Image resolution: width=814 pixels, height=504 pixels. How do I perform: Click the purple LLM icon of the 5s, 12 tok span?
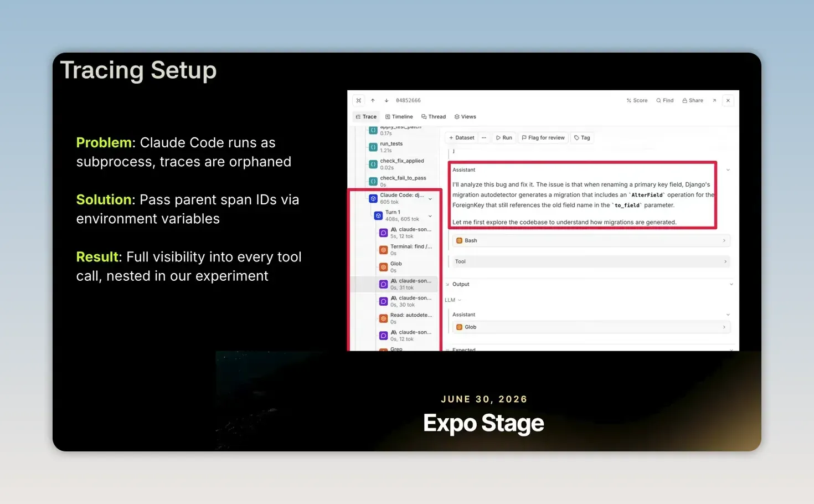pyautogui.click(x=383, y=233)
